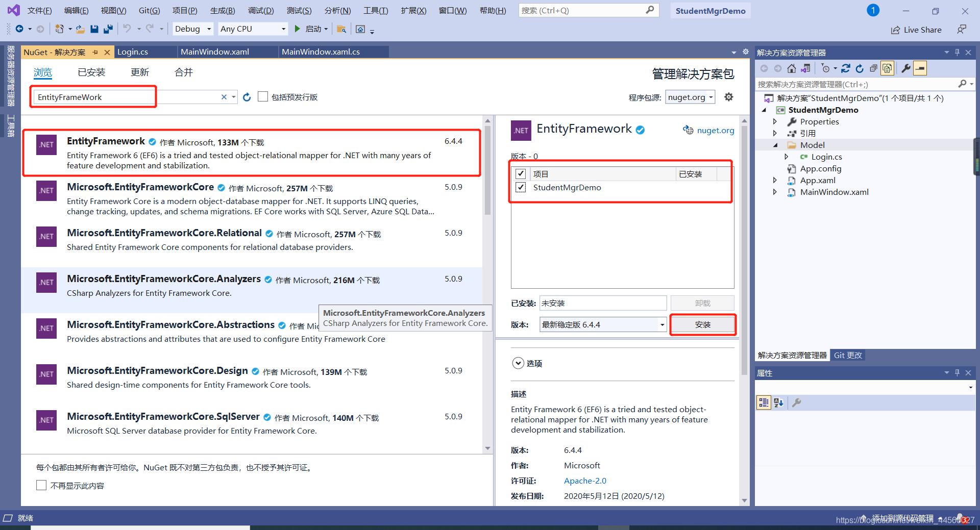This screenshot has height=530, width=980.
Task: Click the Visual Studio search box (Ctrl+Q)
Action: (589, 10)
